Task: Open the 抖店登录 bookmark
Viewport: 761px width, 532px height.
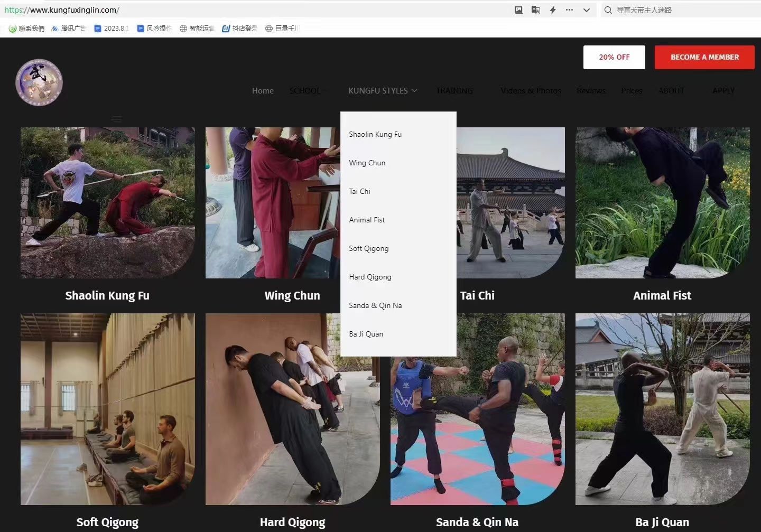Action: [x=239, y=29]
